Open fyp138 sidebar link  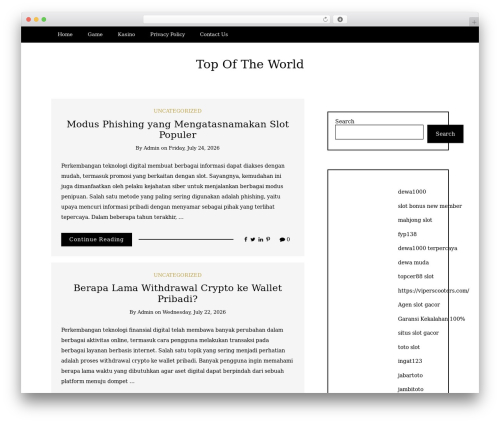(x=407, y=234)
